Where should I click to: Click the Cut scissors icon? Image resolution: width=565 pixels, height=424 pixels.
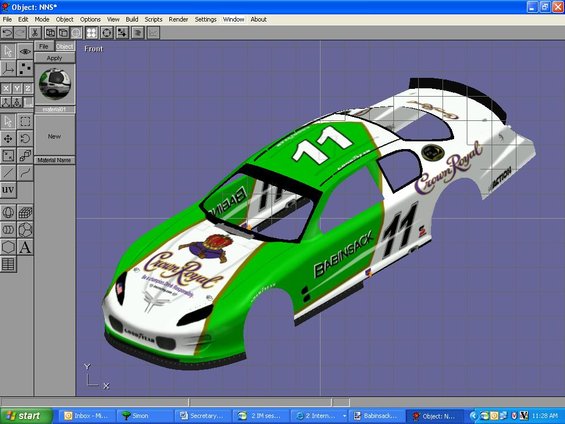(x=35, y=33)
